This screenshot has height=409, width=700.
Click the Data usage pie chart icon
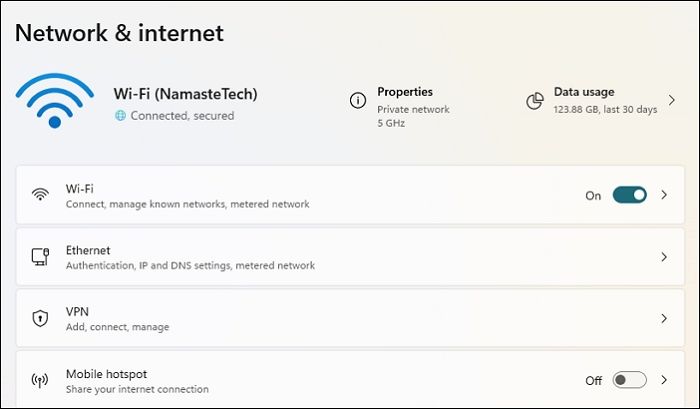tap(535, 100)
